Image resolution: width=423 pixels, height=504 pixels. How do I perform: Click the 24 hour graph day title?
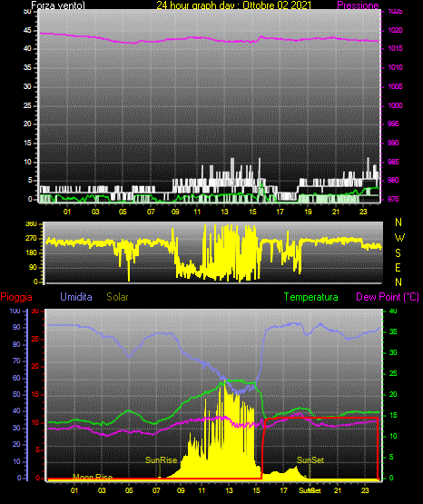click(x=234, y=5)
